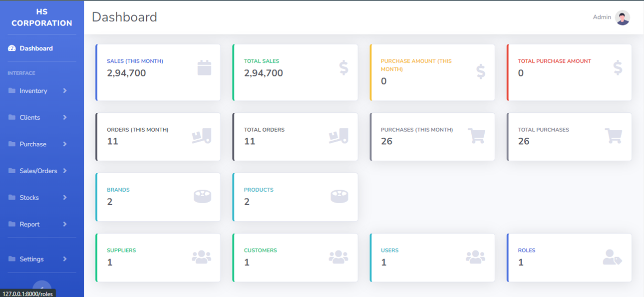This screenshot has height=297, width=644.
Task: Click dollar icon on Total Sales card
Action: pyautogui.click(x=343, y=68)
